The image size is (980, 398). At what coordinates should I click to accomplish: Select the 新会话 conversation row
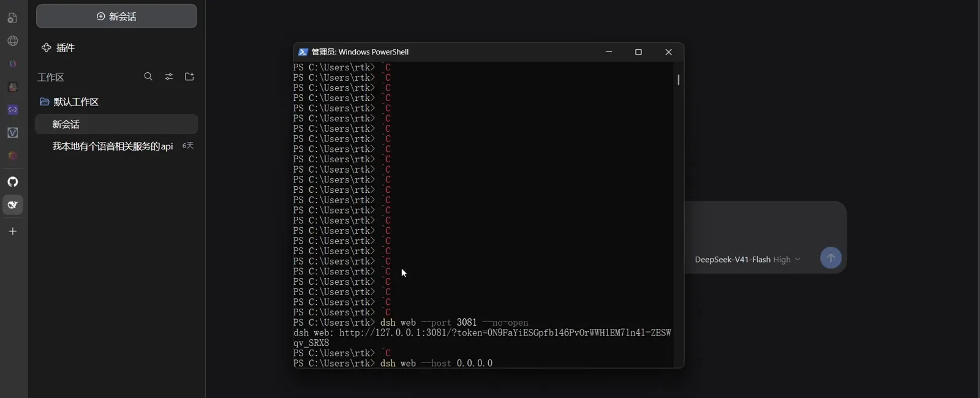tap(116, 124)
